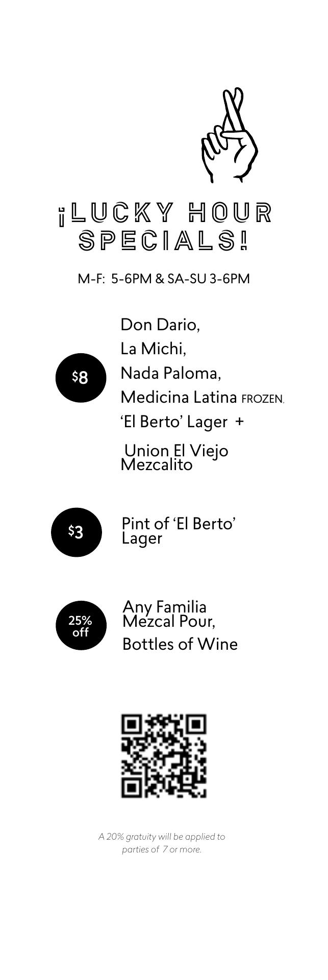Select the Medicina Latina drink item
Image resolution: width=328 pixels, height=980 pixels.
click(x=179, y=397)
